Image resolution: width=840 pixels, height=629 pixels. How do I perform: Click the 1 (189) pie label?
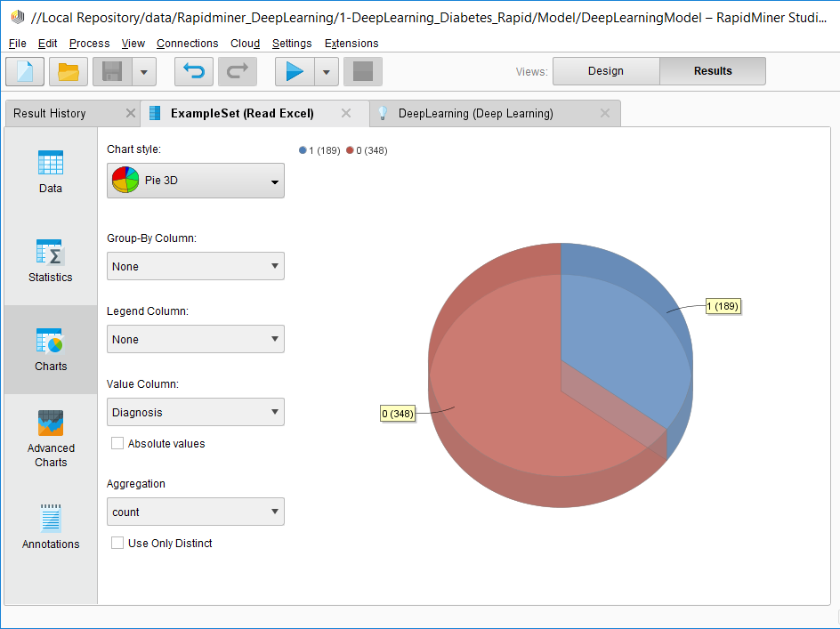(723, 306)
